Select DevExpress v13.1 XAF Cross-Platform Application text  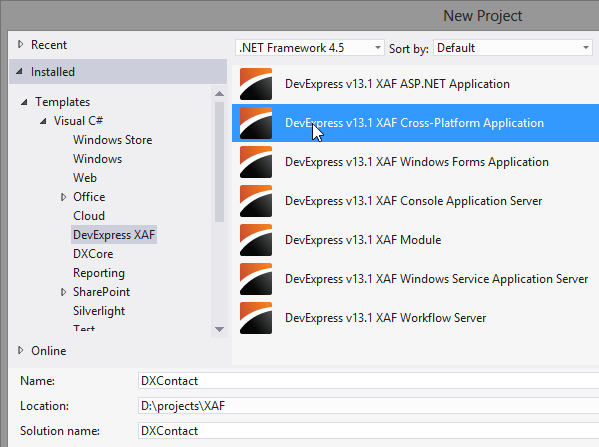pos(414,123)
